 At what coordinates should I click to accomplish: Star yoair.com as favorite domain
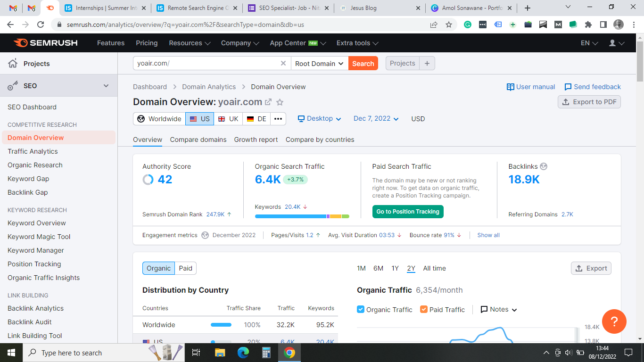[280, 102]
